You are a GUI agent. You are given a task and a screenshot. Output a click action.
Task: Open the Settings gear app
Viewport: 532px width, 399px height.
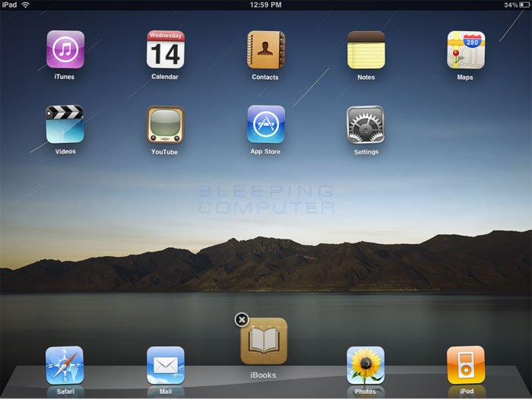366,125
